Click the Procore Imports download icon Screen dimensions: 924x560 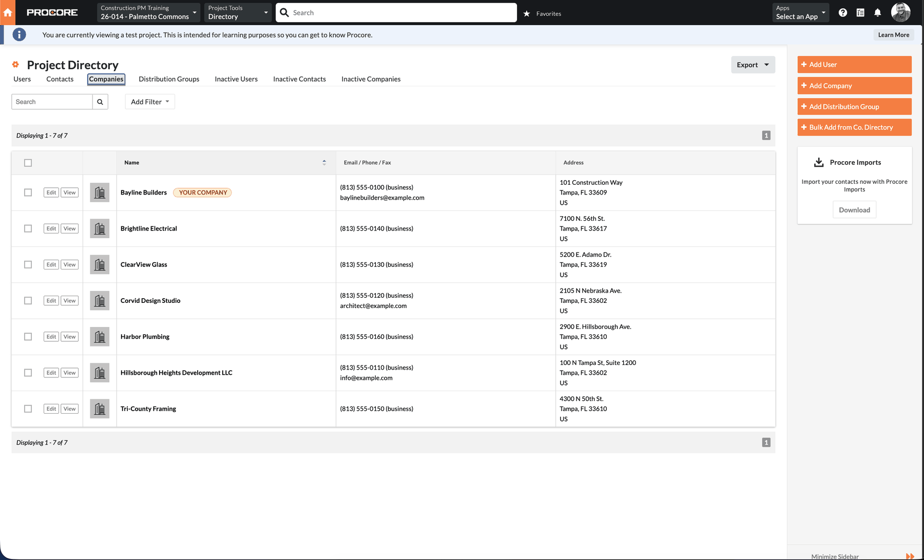pos(819,162)
